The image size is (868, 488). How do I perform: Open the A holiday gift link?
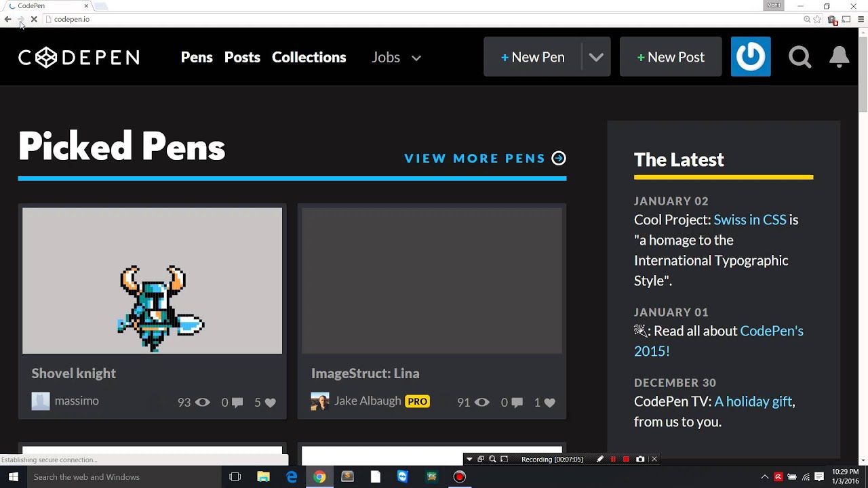click(x=753, y=401)
